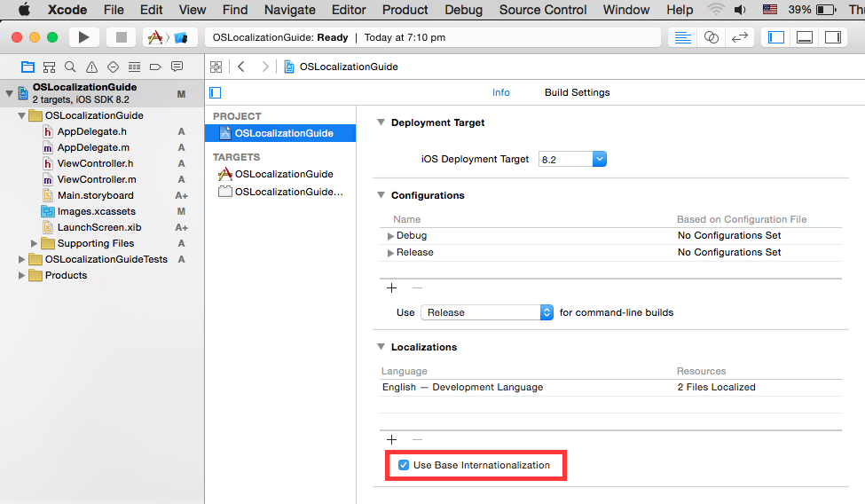Open the Apple menu
865x504 pixels.
coord(24,10)
